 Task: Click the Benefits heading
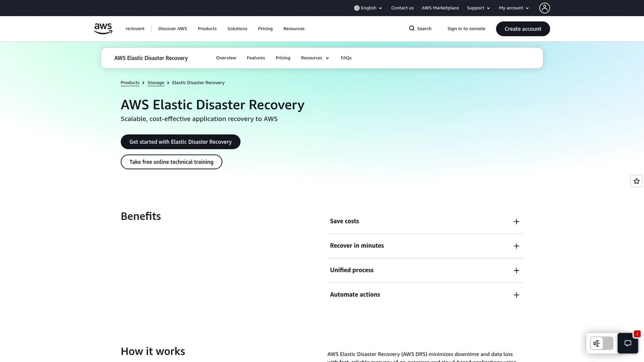141,216
